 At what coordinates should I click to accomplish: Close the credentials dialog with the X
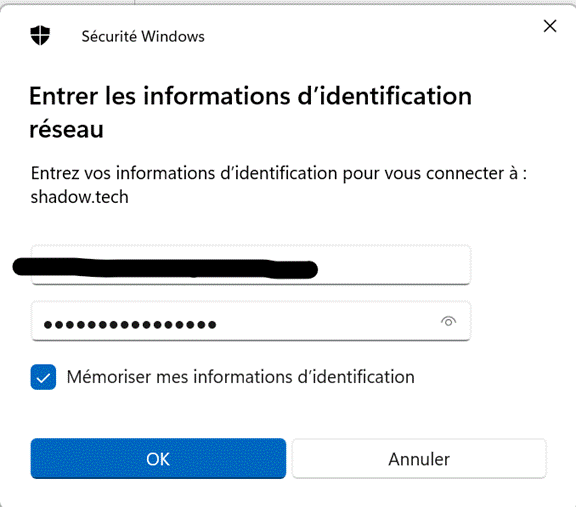point(550,26)
